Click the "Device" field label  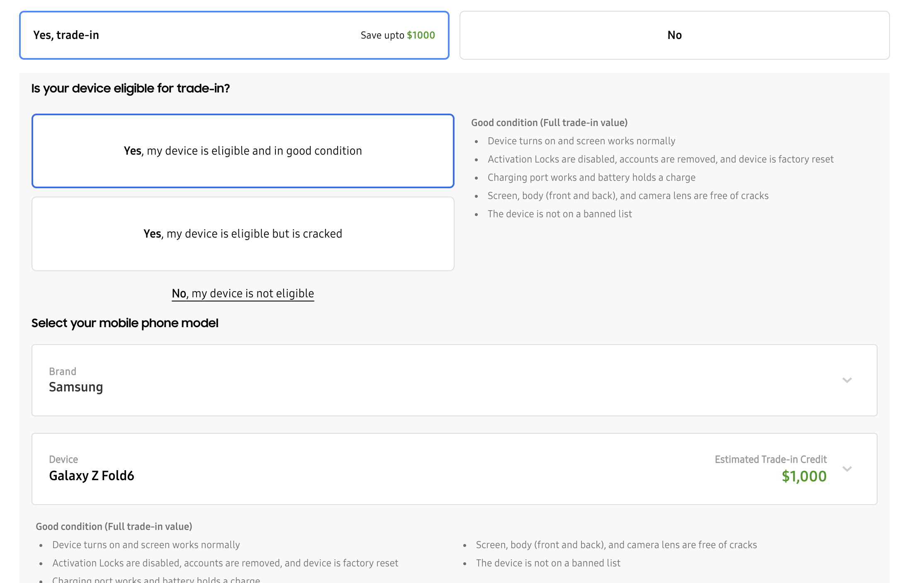(x=63, y=459)
